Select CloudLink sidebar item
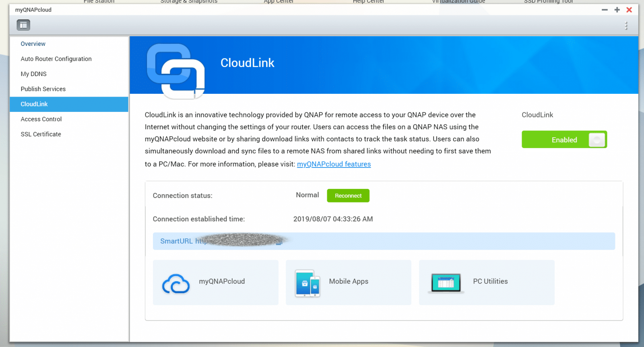This screenshot has height=347, width=644. 69,104
